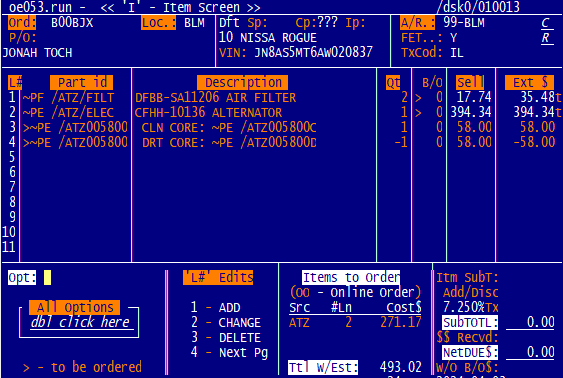Click the 'L#' Edits heading

click(218, 277)
